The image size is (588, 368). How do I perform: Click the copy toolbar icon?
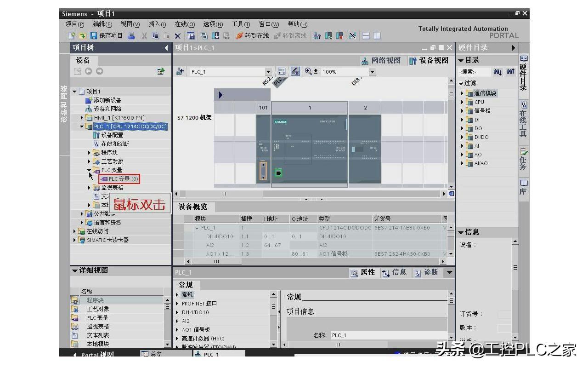[x=156, y=36]
